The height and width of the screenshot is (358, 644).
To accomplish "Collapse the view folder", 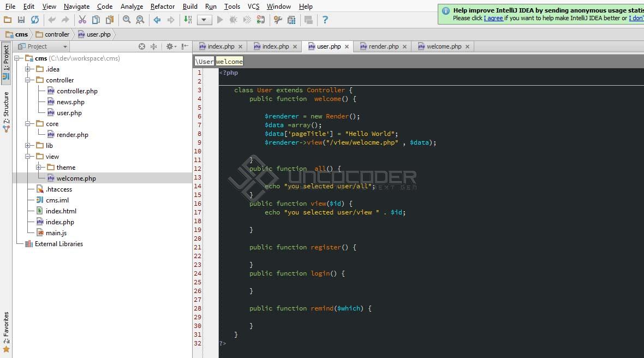I will coord(28,157).
